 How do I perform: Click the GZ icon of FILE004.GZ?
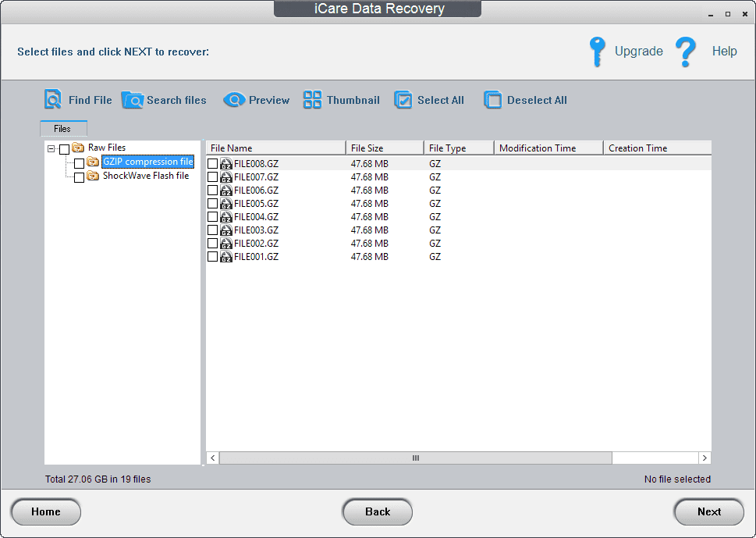(x=226, y=216)
